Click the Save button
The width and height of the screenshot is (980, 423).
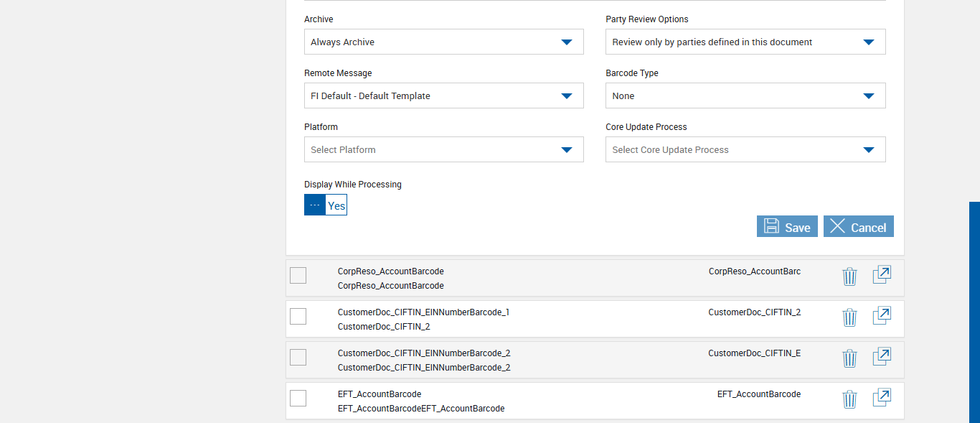click(x=787, y=226)
